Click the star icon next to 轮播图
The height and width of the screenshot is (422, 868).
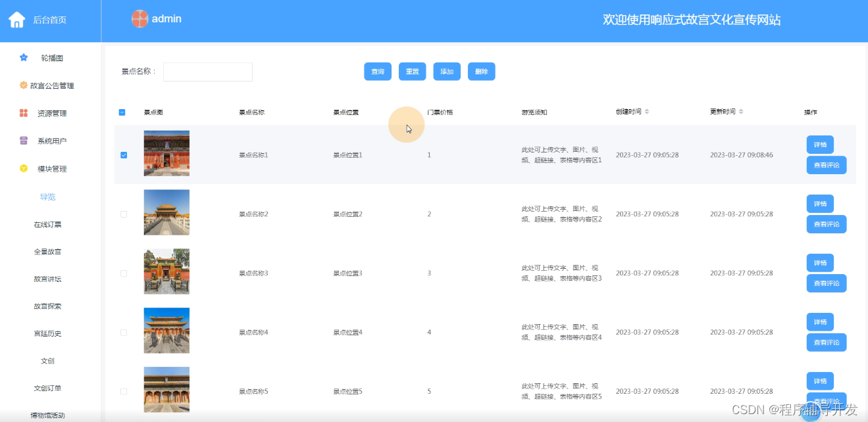pyautogui.click(x=24, y=58)
